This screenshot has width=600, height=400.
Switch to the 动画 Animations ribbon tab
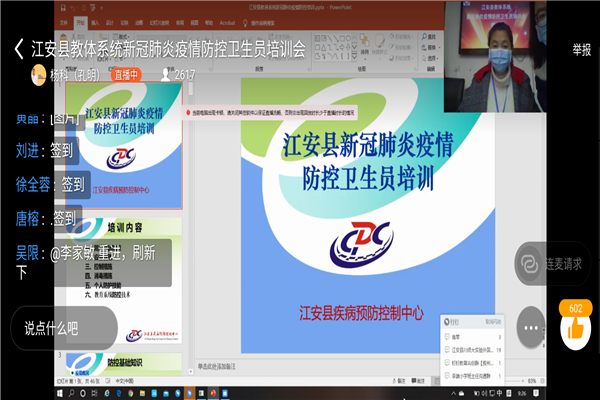[x=139, y=23]
